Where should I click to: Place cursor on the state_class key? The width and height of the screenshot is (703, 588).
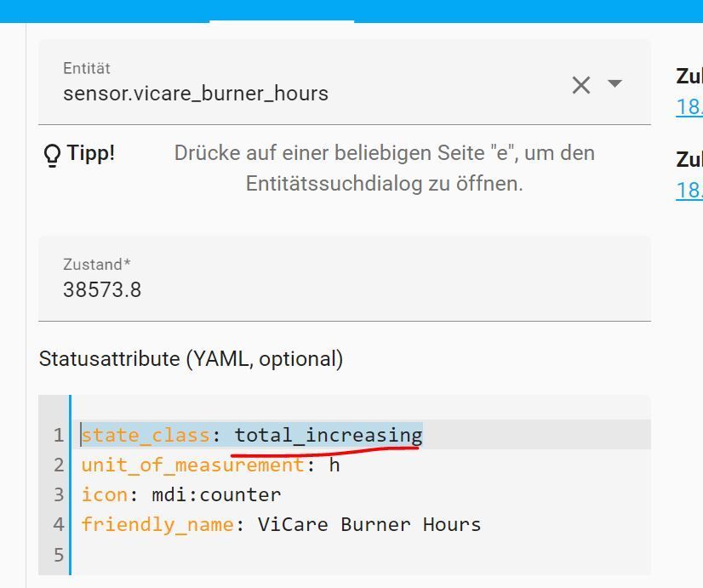coord(146,436)
